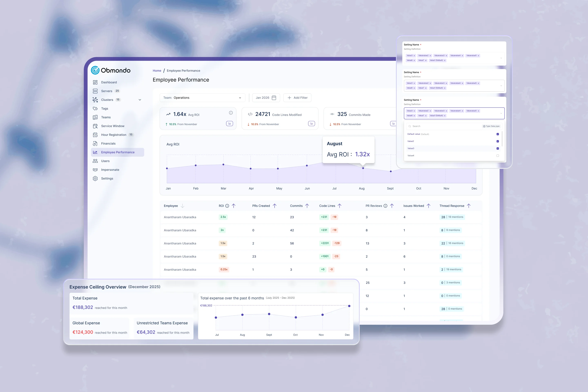The image size is (588, 392).
Task: Click the Hour Registration sidebar icon
Action: click(x=95, y=135)
